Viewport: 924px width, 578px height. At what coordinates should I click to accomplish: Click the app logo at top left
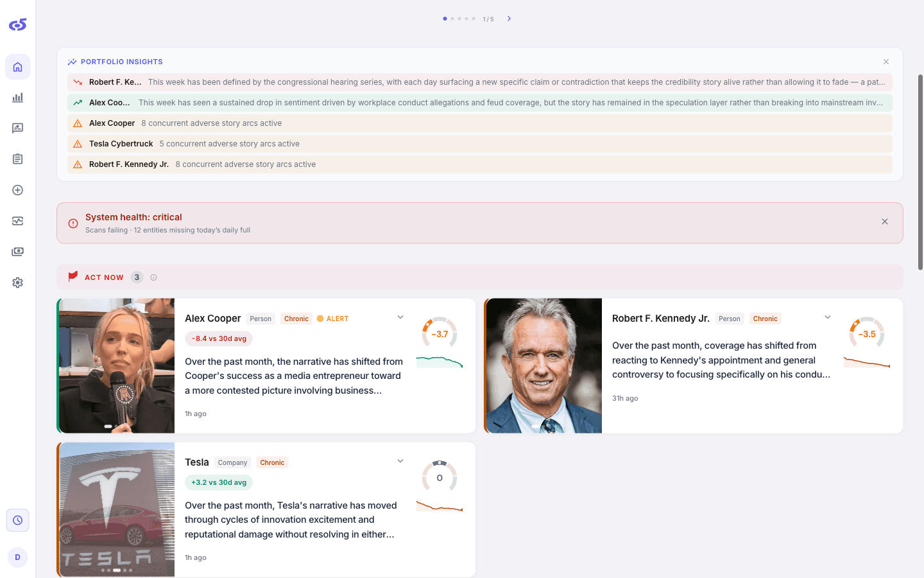(x=17, y=24)
